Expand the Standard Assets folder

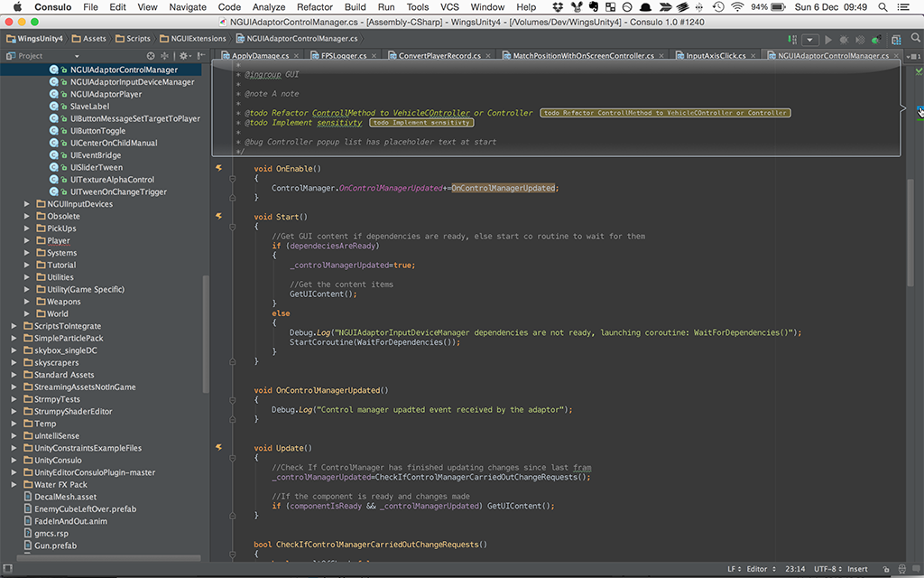pos(14,375)
